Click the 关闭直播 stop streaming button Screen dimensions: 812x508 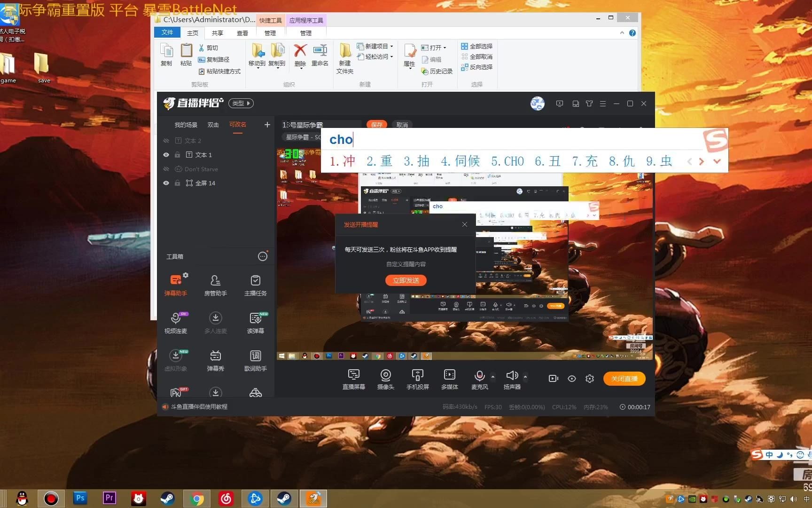click(x=625, y=379)
